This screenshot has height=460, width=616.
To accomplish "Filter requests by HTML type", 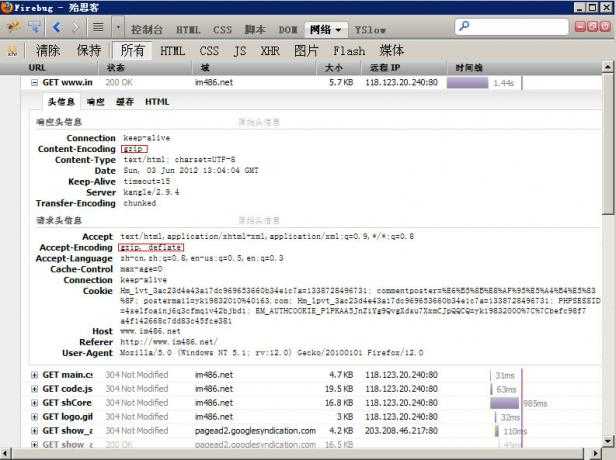I will pos(172,51).
